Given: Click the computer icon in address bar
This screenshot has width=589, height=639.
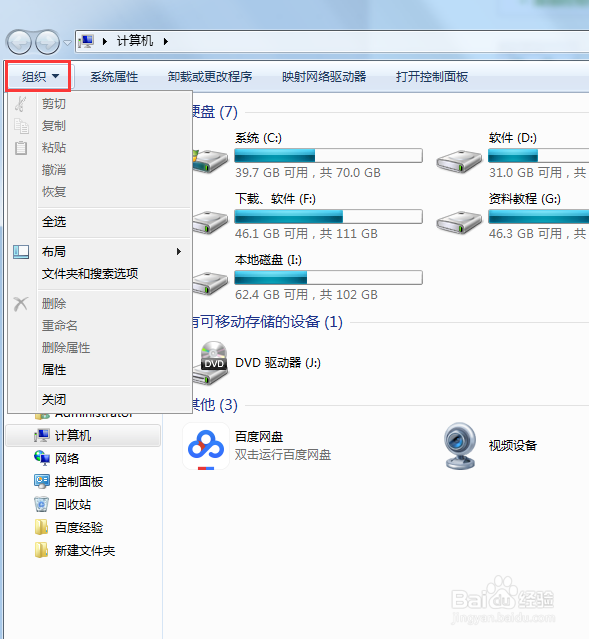Looking at the screenshot, I should [86, 41].
